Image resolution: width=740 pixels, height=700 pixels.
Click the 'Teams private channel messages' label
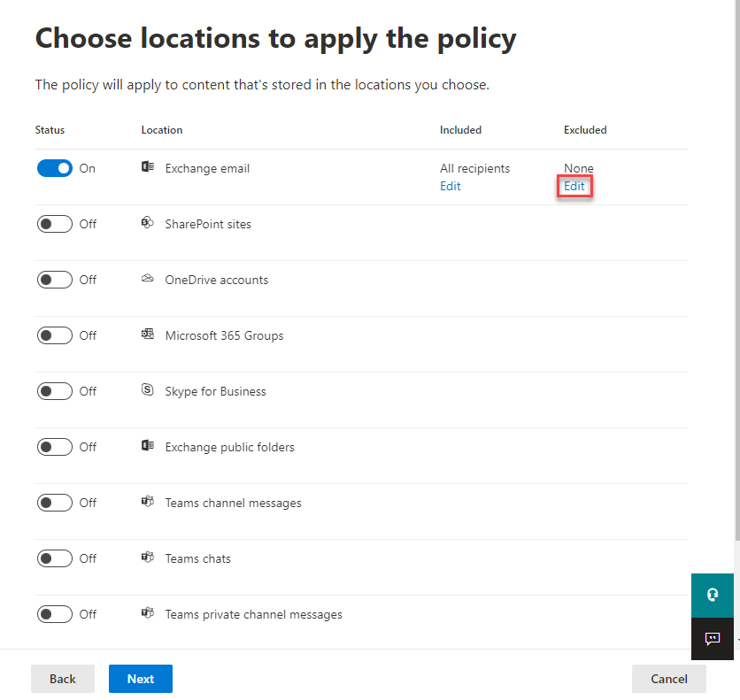[x=253, y=614]
